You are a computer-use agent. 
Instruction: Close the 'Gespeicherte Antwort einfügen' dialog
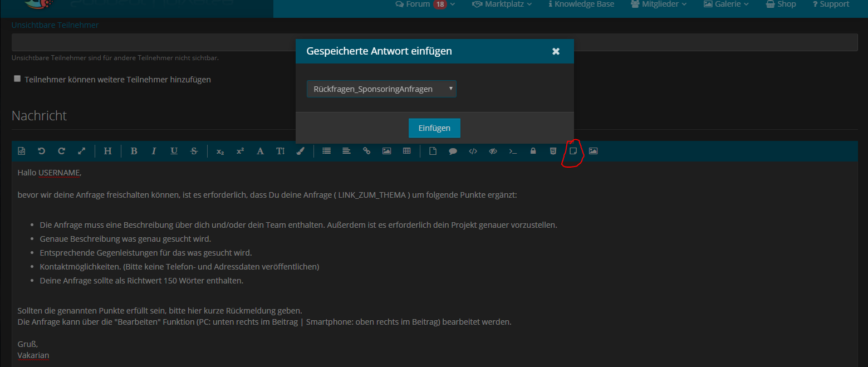pyautogui.click(x=556, y=51)
